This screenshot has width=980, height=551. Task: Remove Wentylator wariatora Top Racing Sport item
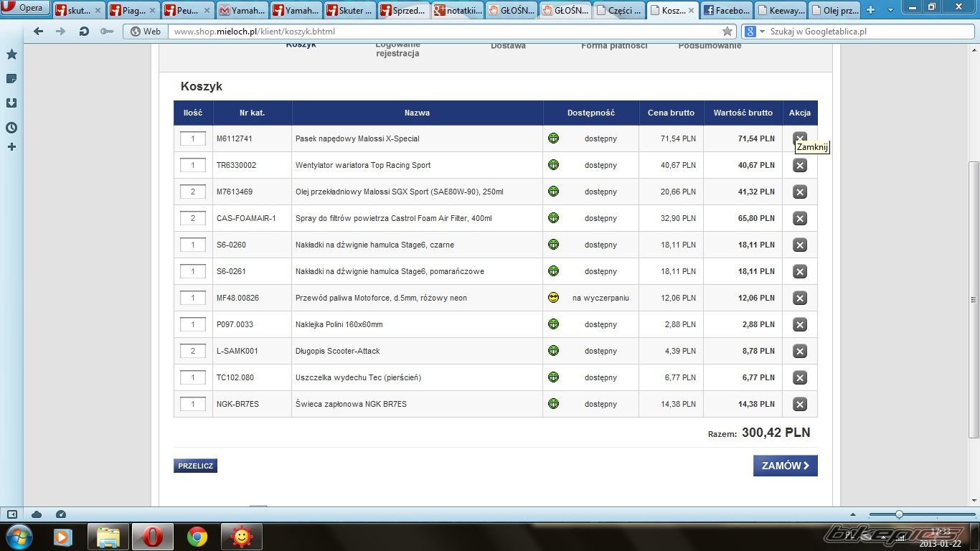click(800, 165)
